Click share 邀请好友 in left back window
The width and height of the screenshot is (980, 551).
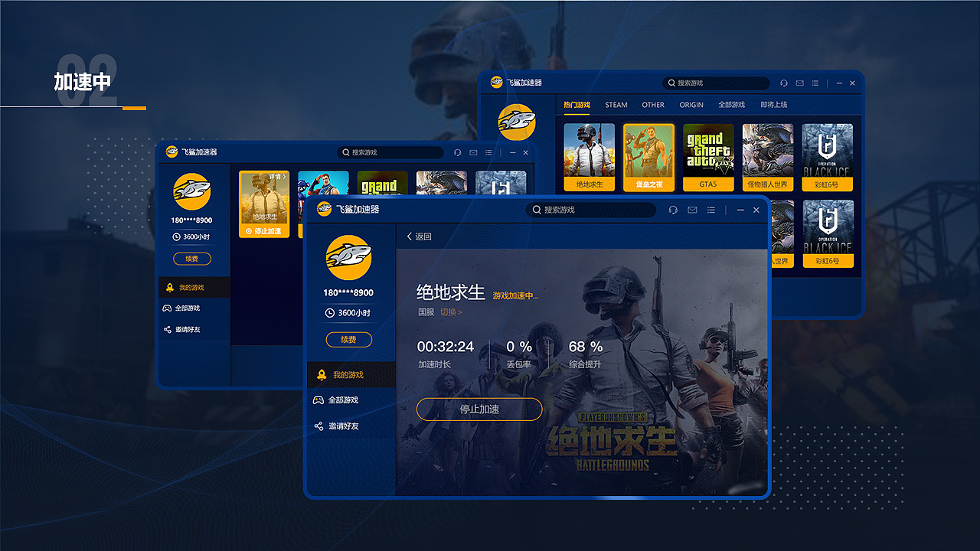coord(181,330)
